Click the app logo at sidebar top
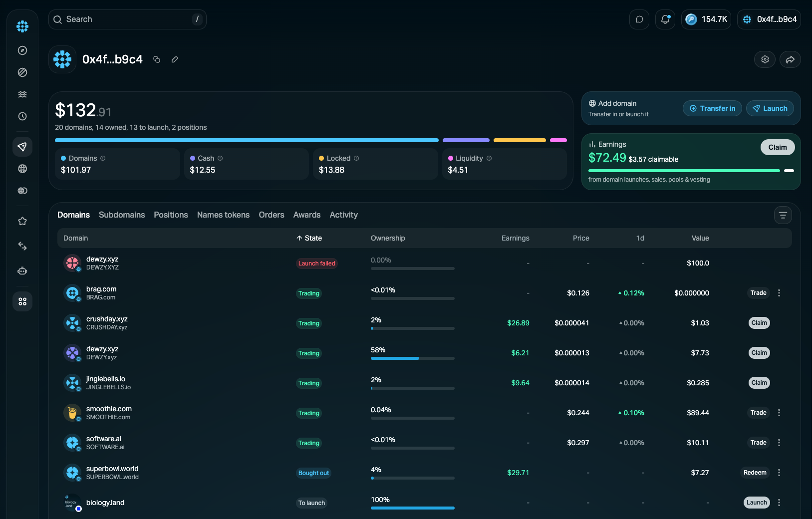812x519 pixels. click(22, 26)
